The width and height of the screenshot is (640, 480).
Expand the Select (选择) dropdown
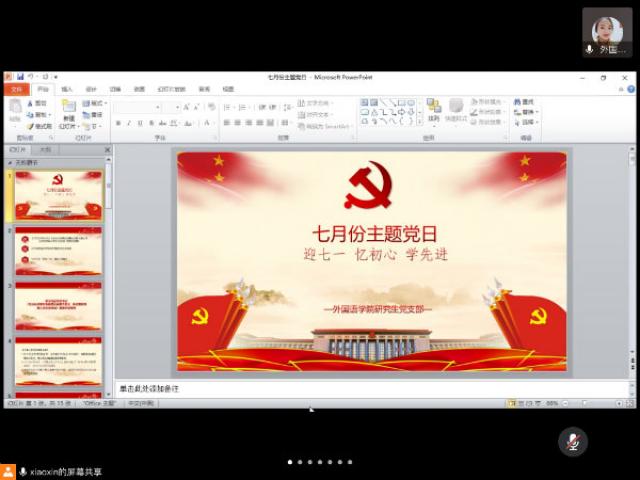coord(527,123)
